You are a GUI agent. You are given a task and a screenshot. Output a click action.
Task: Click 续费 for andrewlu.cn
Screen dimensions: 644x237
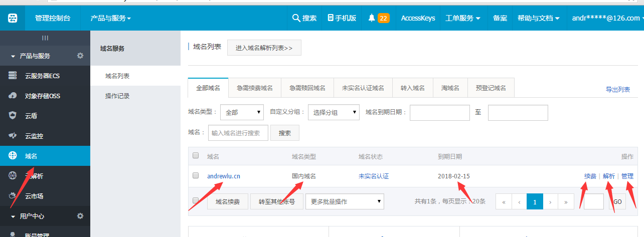(590, 176)
